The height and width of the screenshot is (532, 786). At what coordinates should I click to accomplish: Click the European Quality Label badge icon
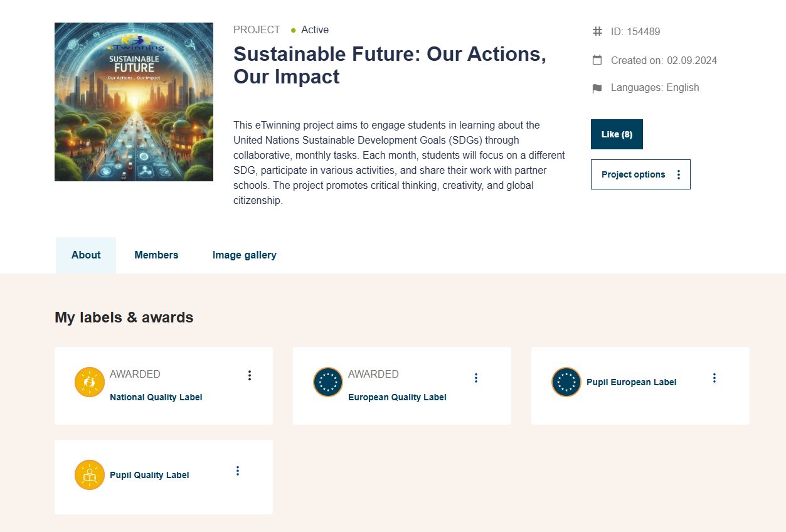[327, 382]
